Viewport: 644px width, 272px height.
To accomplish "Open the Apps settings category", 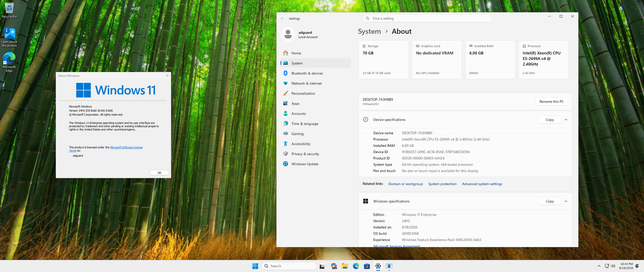I will (x=315, y=104).
